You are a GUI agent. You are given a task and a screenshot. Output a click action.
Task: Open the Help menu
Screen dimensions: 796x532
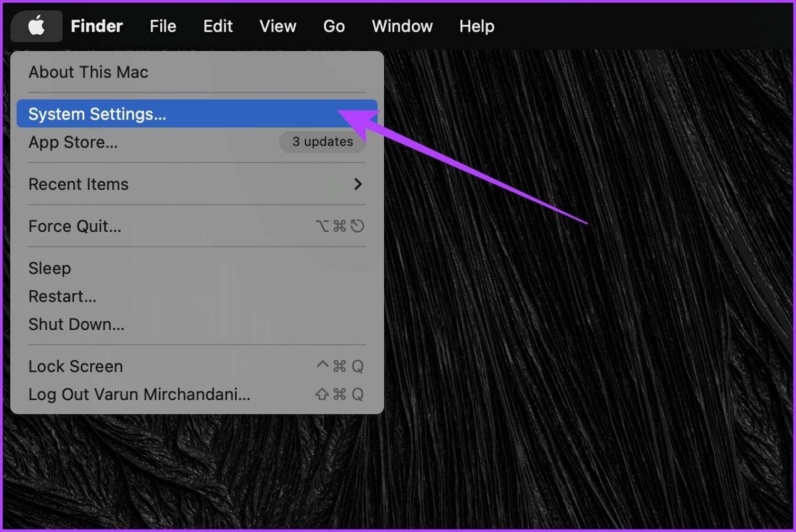(x=477, y=26)
